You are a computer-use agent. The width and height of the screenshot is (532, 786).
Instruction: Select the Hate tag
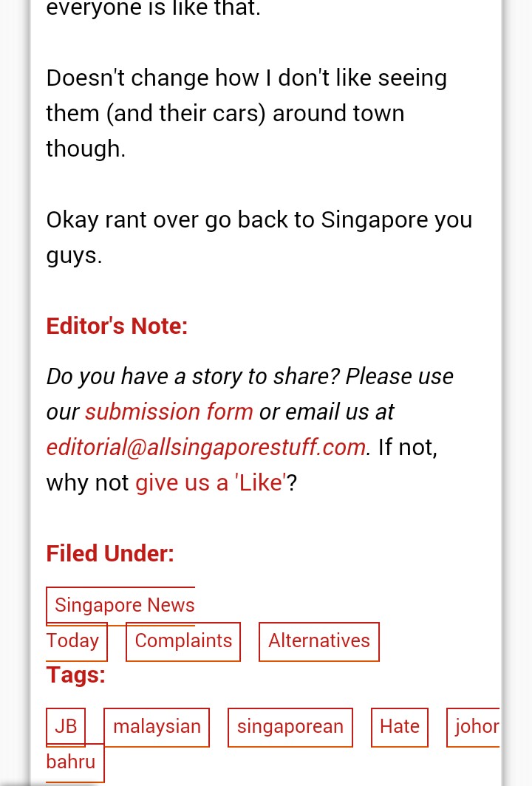[400, 727]
